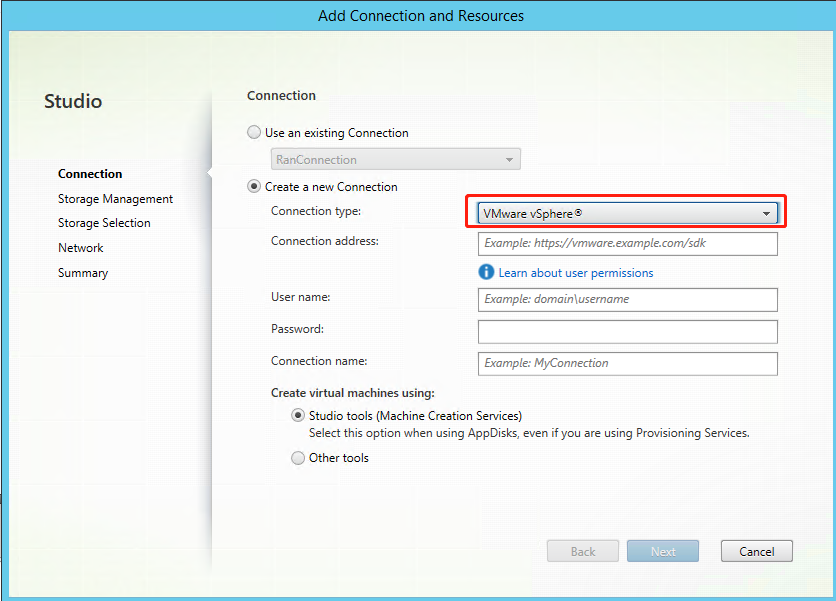Open the "Summary" step
Viewport: 836px width, 601px height.
tap(82, 272)
